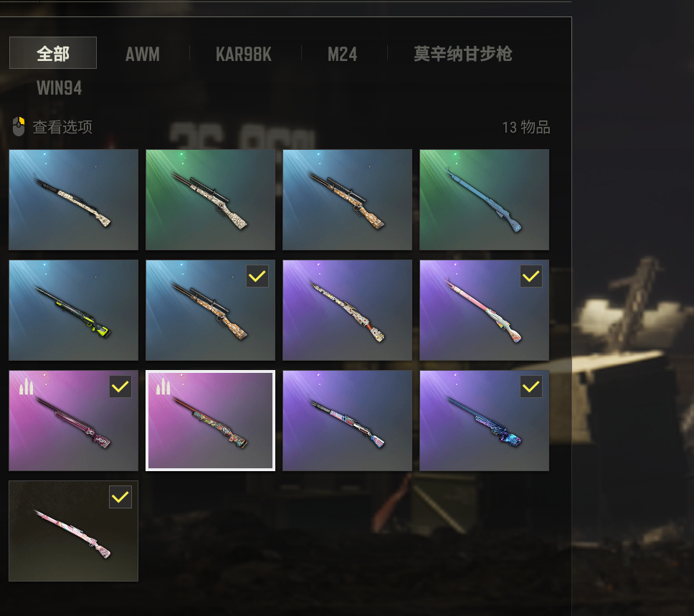Toggle checkmark on blue purple AWM skin

point(531,387)
